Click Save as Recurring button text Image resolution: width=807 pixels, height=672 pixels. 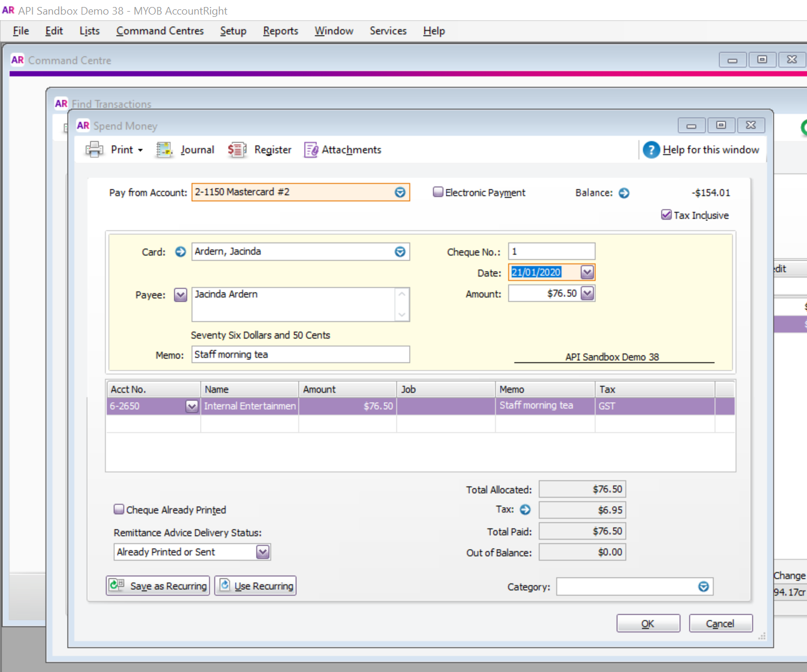169,586
